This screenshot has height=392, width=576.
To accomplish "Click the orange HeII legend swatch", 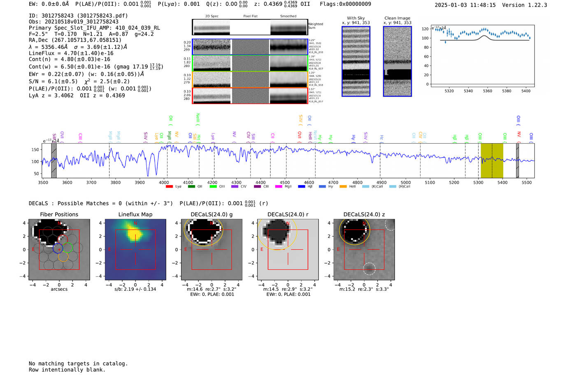I will (x=343, y=187).
